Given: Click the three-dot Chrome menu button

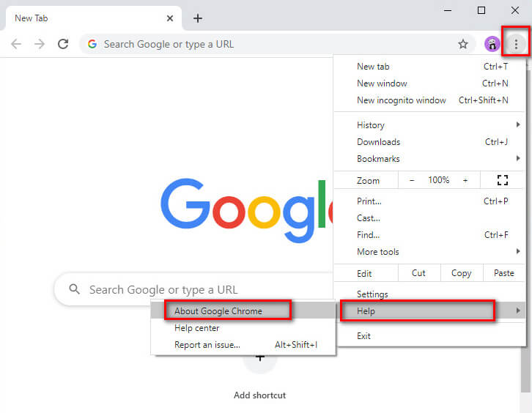Looking at the screenshot, I should click(516, 44).
